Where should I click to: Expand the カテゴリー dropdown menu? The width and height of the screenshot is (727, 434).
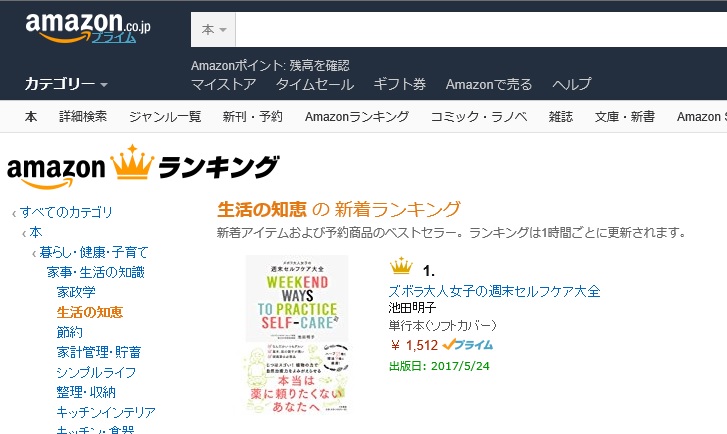(x=66, y=84)
